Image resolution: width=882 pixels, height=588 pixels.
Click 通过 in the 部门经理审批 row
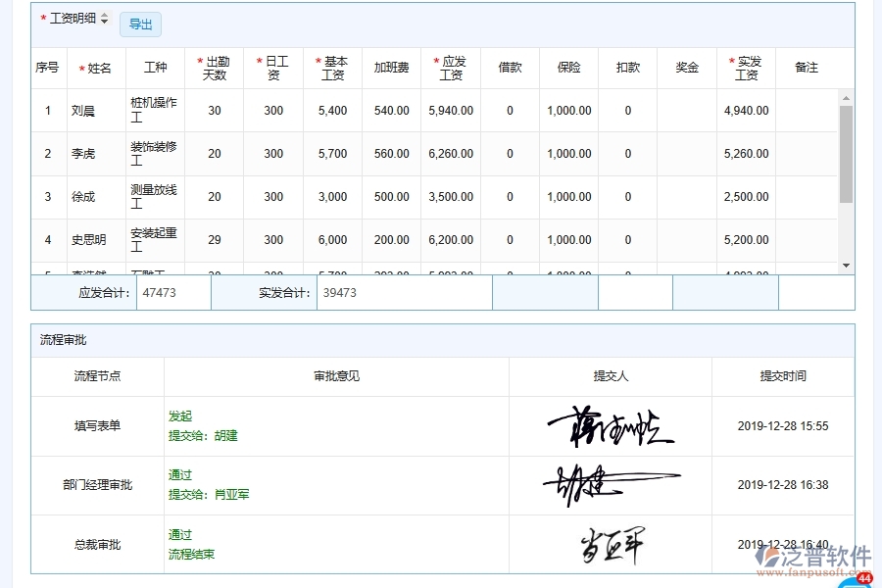(180, 475)
